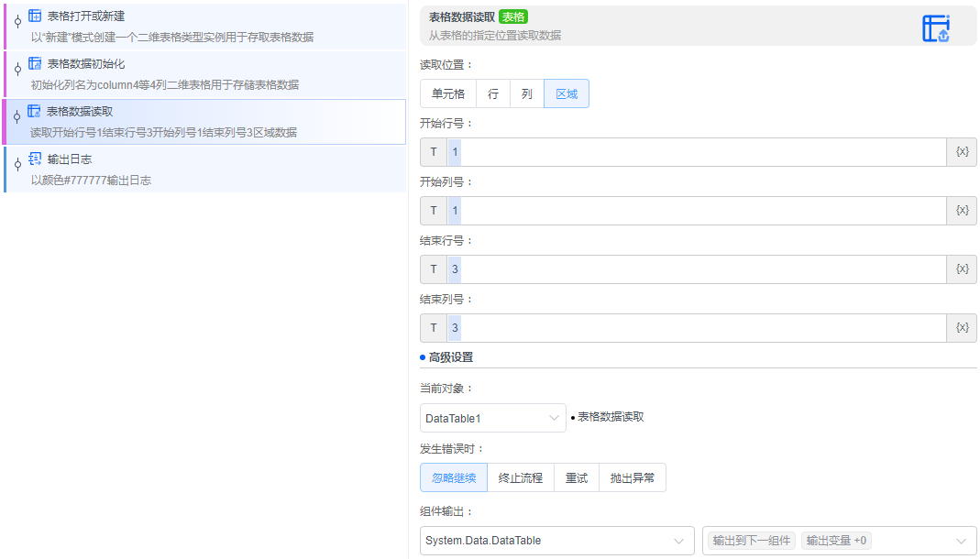The image size is (980, 559).
Task: Click the T icon on the 结束行号 field
Action: tap(433, 269)
